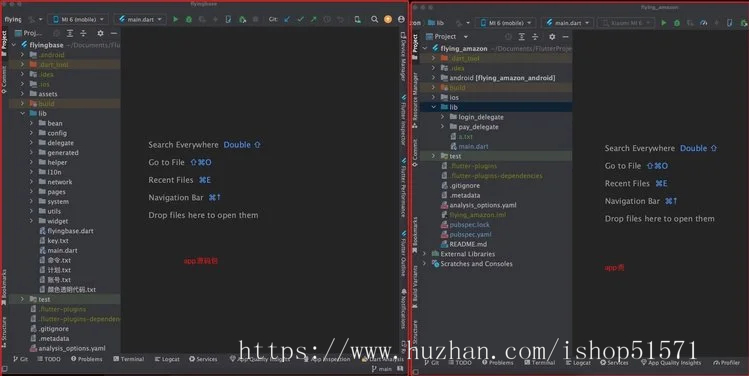Expand the login_delegate folder arrow
Screen dimensions: 749x376
pos(442,117)
